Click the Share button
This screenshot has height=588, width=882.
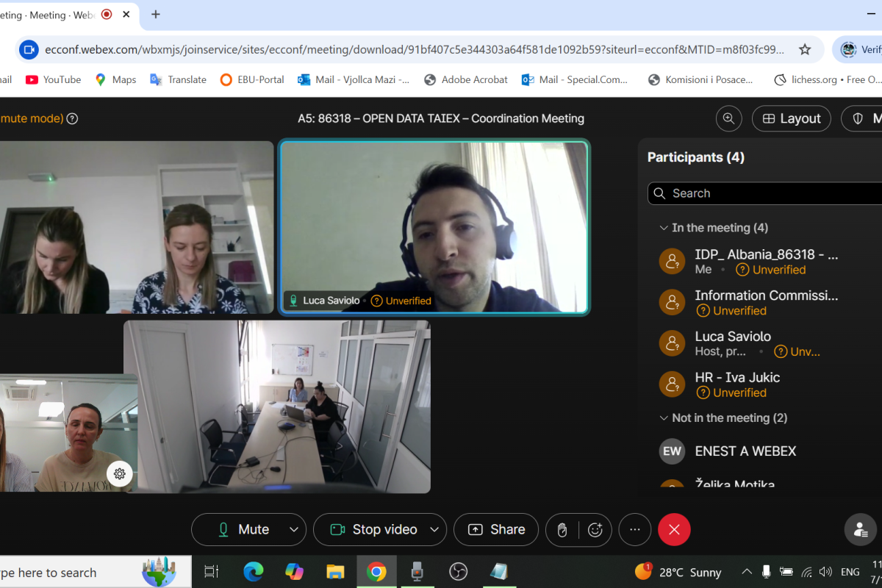(496, 529)
